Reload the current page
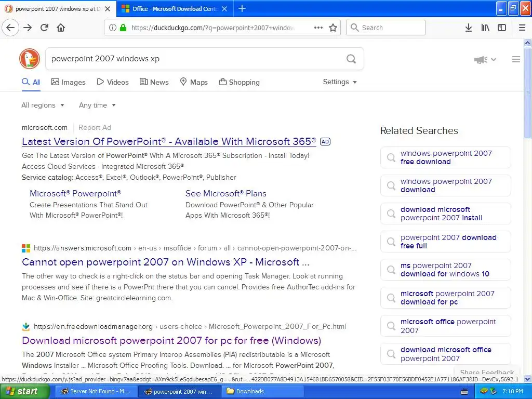 [44, 28]
